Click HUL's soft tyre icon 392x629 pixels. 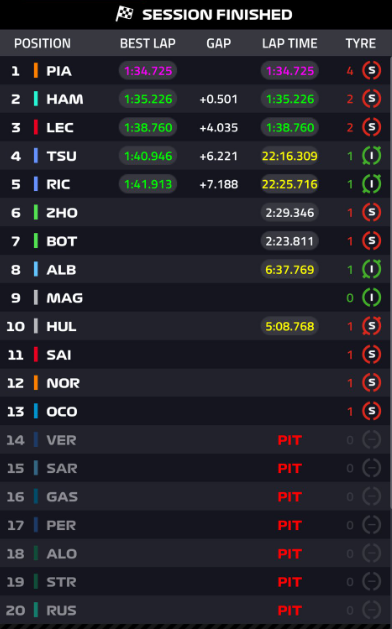coord(372,326)
